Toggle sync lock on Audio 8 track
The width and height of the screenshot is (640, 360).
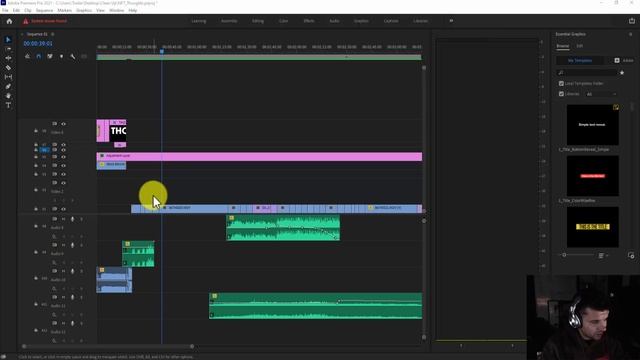click(x=54, y=219)
